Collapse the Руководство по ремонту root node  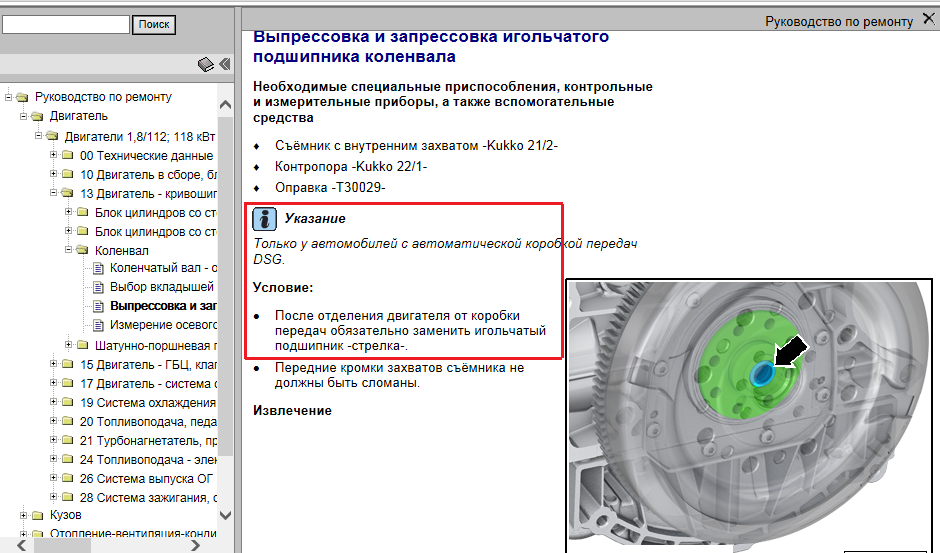8,97
